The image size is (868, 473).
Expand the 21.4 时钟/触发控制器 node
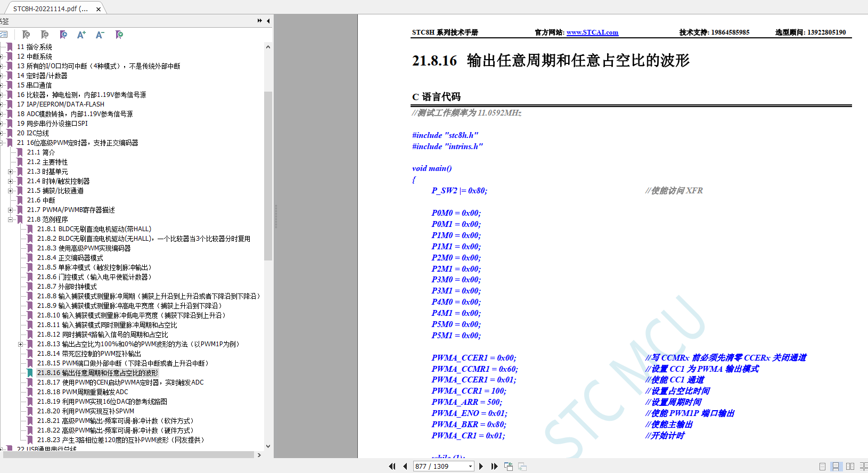(10, 181)
